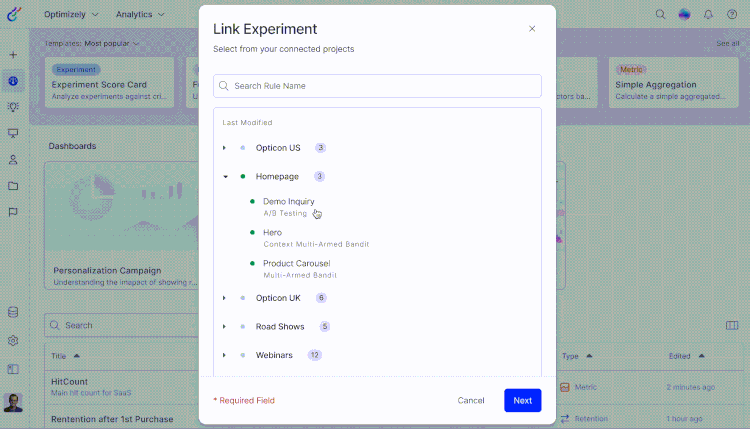Screen dimensions: 750x429
Task: Collapse the Homepage project
Action: point(225,177)
